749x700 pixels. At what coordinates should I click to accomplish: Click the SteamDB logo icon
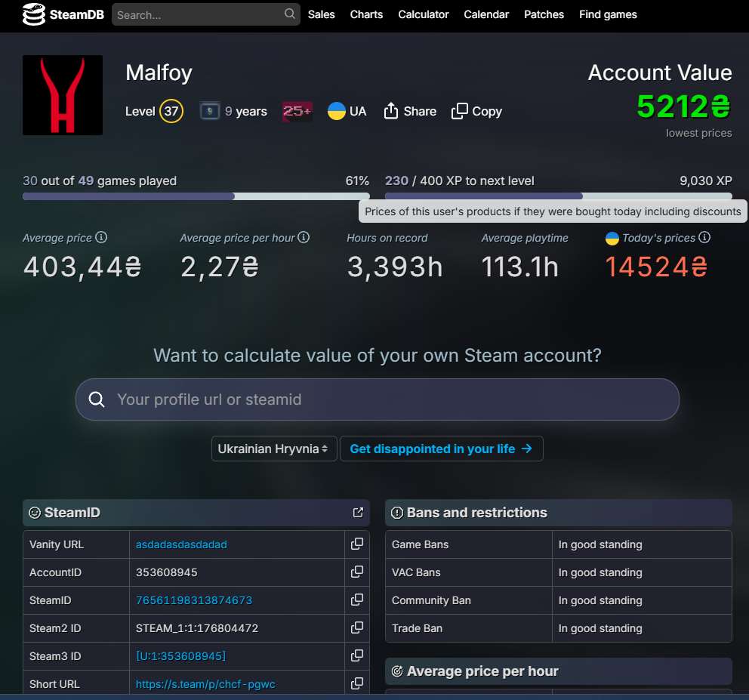pyautogui.click(x=34, y=14)
